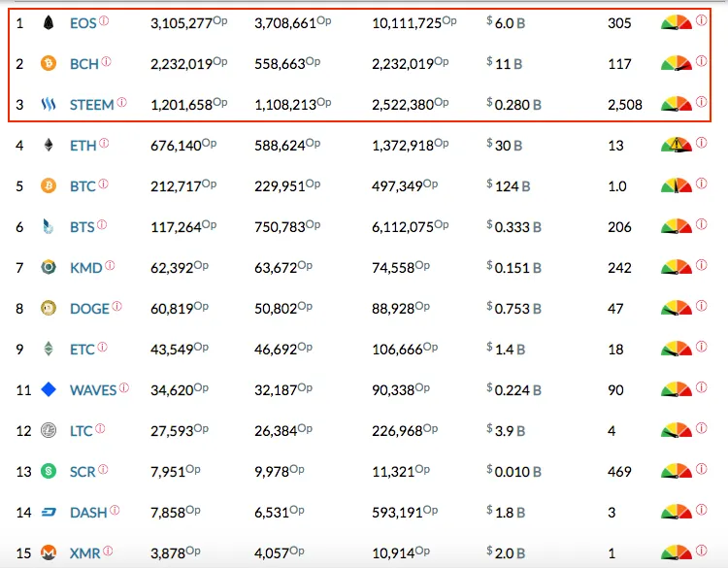Select BCH value 558,663 Op
The width and height of the screenshot is (728, 568).
[287, 63]
